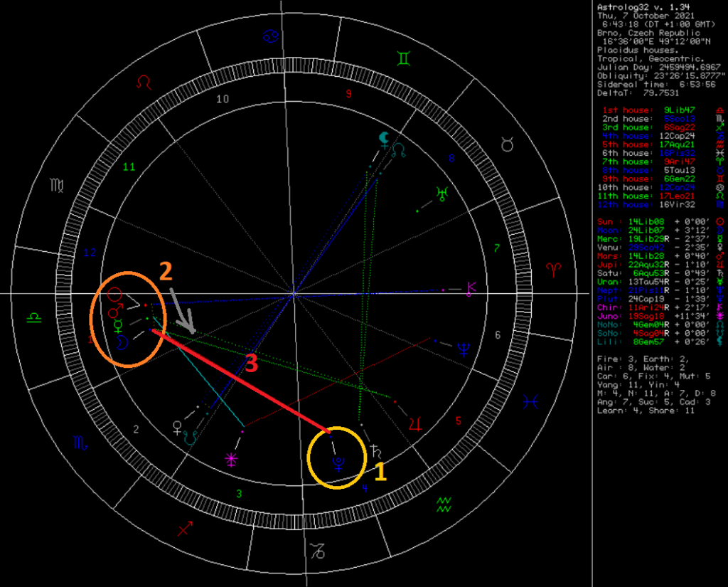The image size is (728, 587).
Task: Click the magenta Chiron glyph at right
Action: 471,289
